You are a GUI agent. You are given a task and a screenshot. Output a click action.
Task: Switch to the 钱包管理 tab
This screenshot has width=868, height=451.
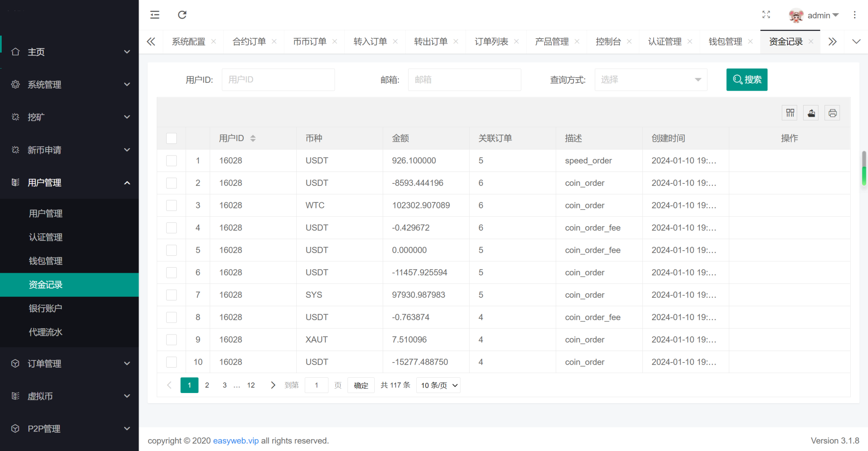(725, 42)
